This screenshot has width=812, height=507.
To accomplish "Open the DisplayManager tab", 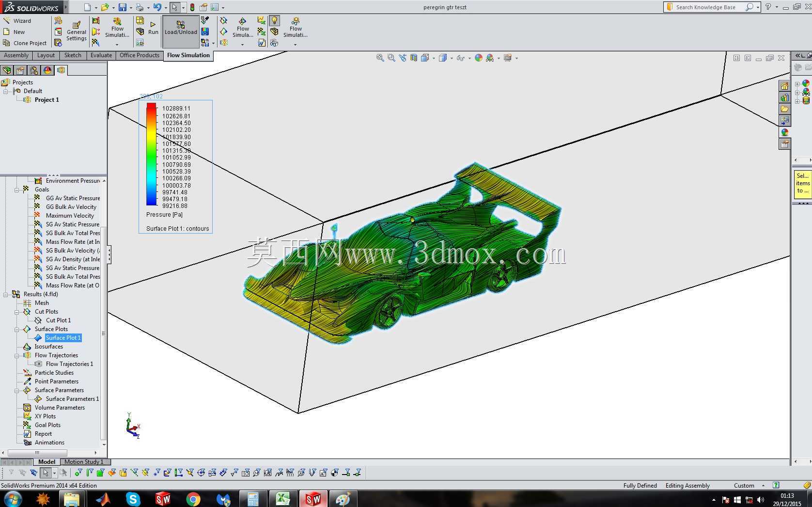I will (x=47, y=70).
